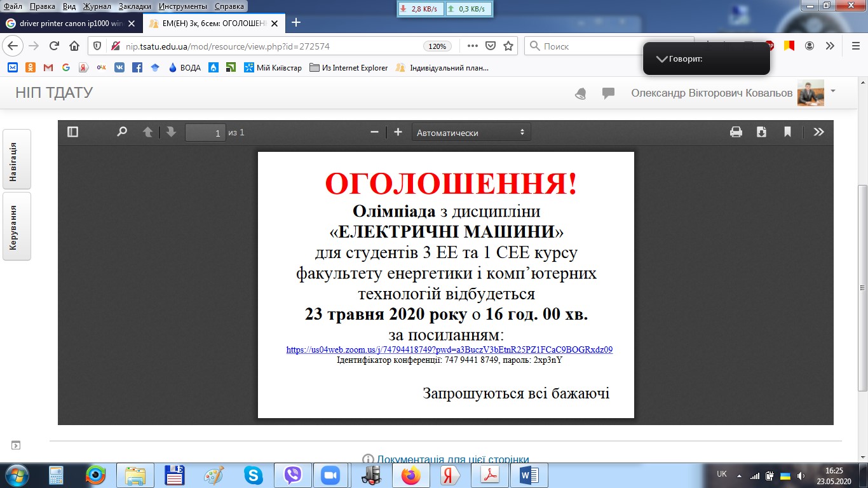
Task: Print the PDF document
Action: (x=736, y=132)
